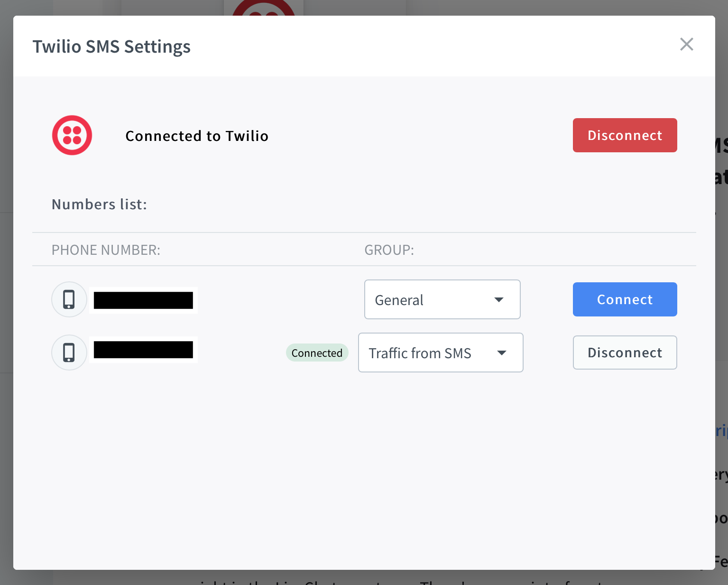Close the Twilio SMS Settings dialog

coord(686,44)
